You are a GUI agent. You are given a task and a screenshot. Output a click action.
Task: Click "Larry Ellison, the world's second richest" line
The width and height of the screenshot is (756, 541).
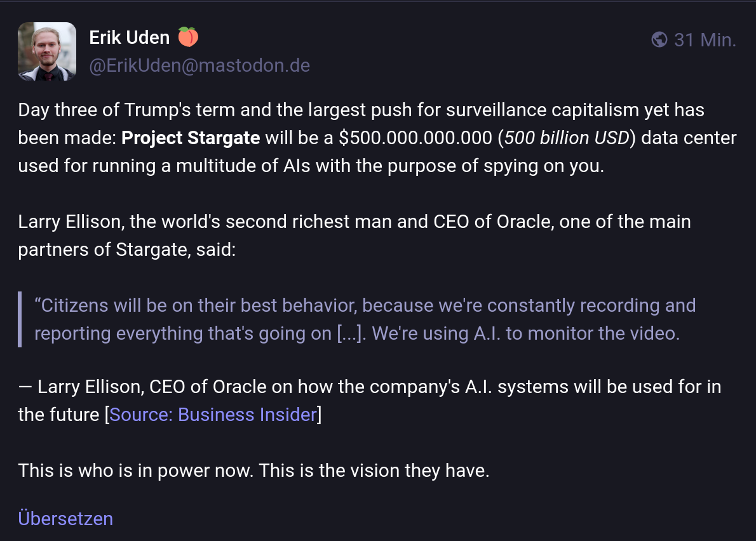354,222
